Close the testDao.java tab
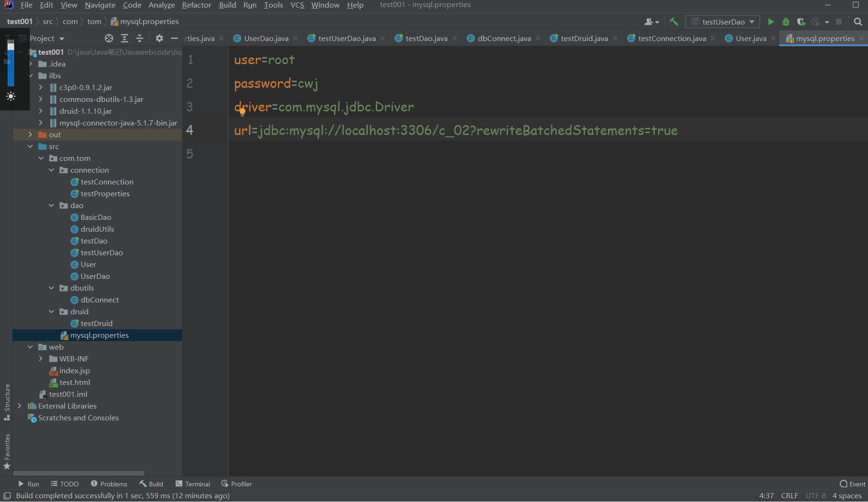The width and height of the screenshot is (868, 502). [455, 38]
